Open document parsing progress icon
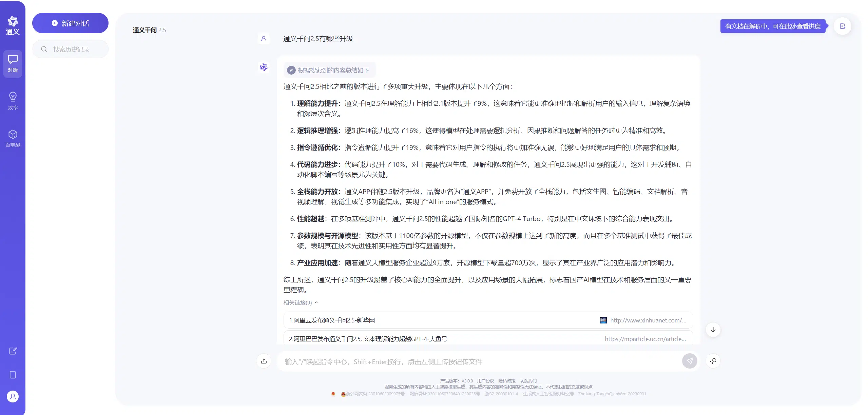868x415 pixels. coord(843,26)
